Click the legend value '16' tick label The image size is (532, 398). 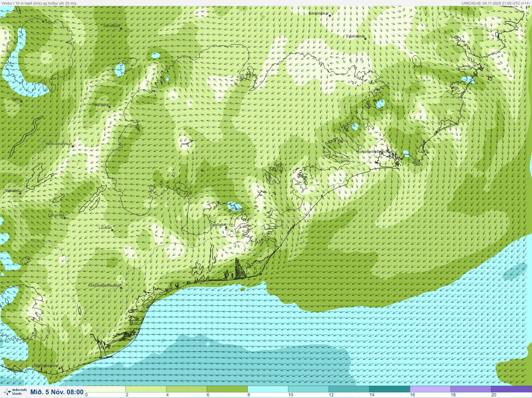tap(412, 395)
